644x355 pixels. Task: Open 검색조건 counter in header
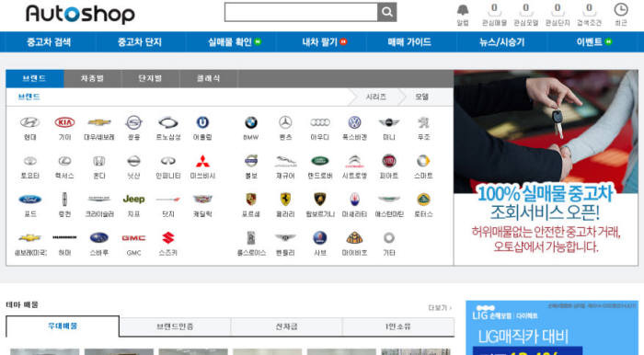tap(589, 15)
